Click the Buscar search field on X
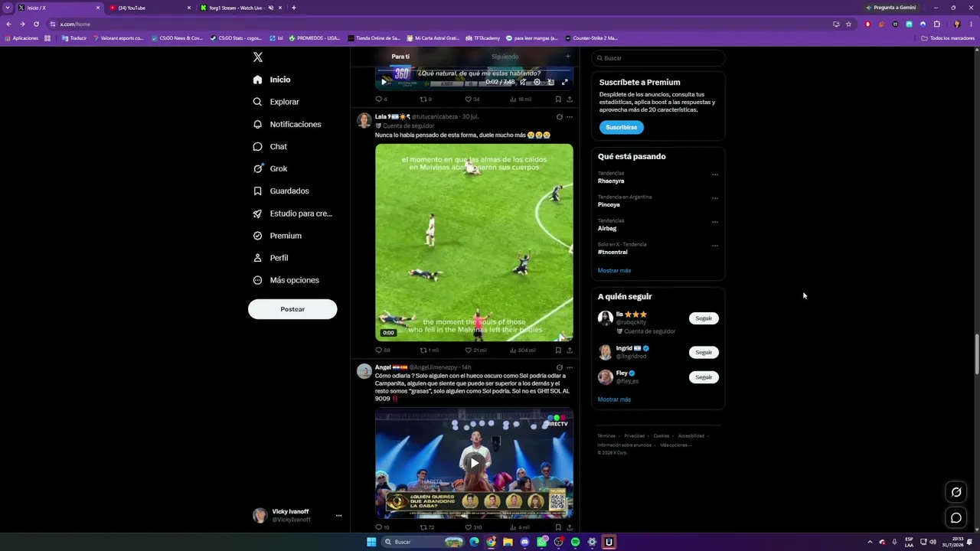Image resolution: width=980 pixels, height=551 pixels. 658,58
